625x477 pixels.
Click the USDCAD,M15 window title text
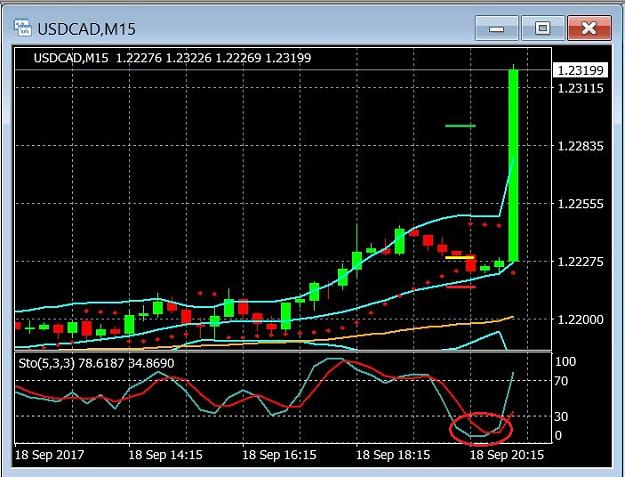(x=86, y=29)
